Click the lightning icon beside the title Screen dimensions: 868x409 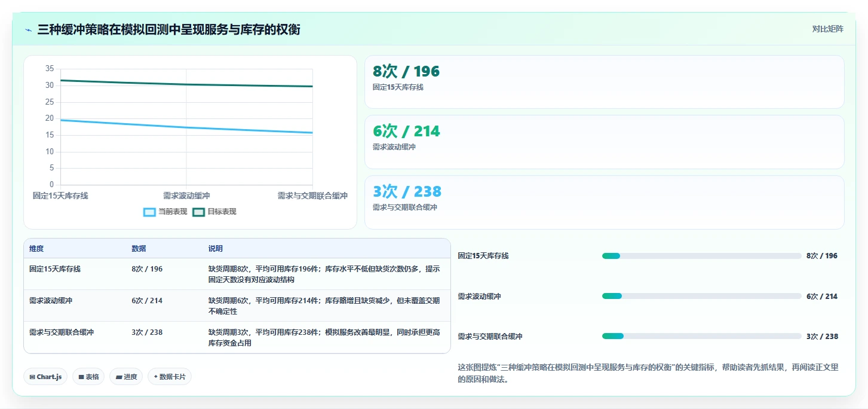tap(28, 29)
